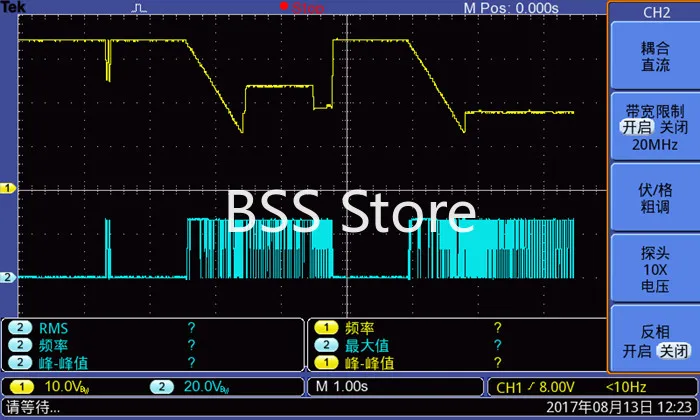Click the 20MHz bandwidth value
This screenshot has width=700, height=420.
tap(654, 145)
